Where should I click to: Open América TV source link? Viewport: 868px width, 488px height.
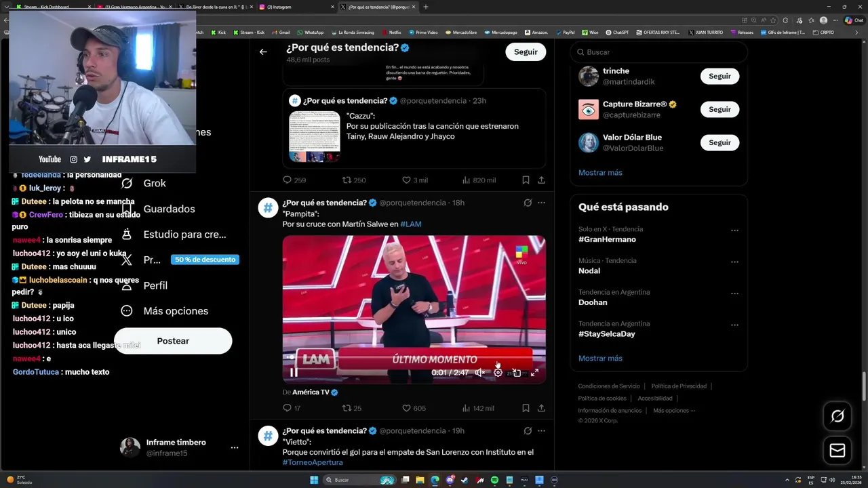(311, 392)
